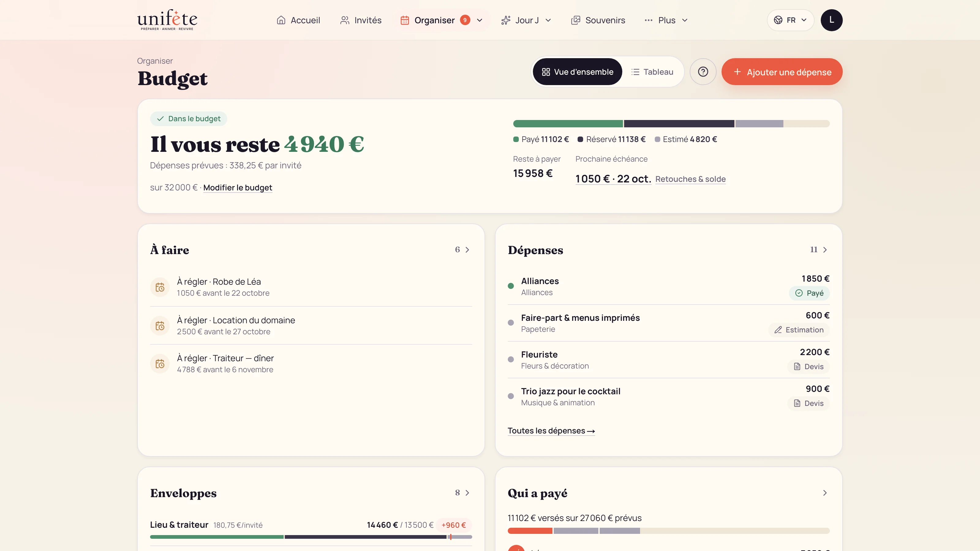Switch to Tableau view
This screenshot has width=980, height=551.
[x=652, y=72]
